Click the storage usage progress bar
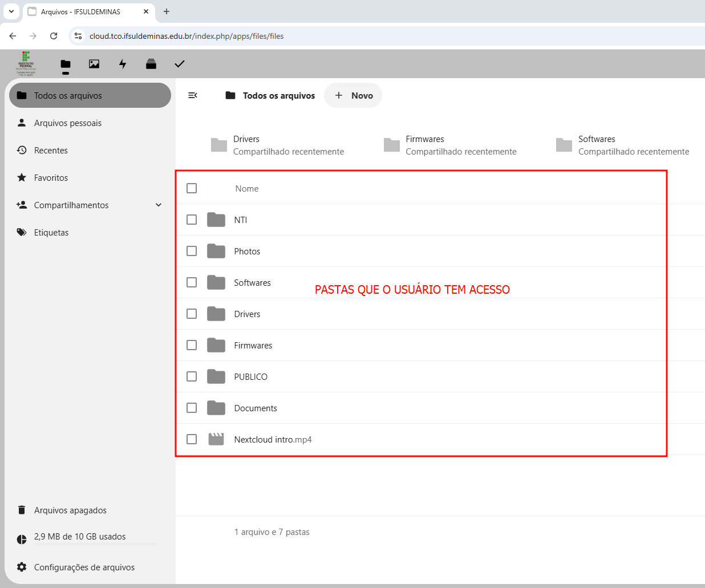Screen dimensions: 705x588 96,545
